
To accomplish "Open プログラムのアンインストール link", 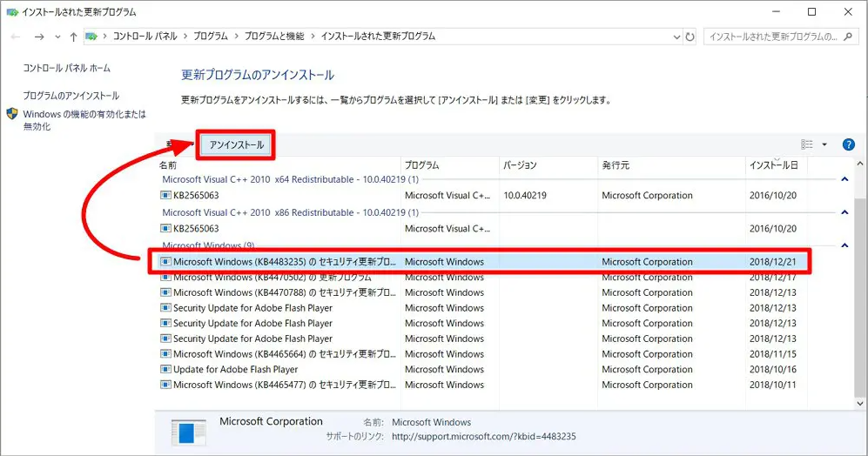I will point(71,96).
